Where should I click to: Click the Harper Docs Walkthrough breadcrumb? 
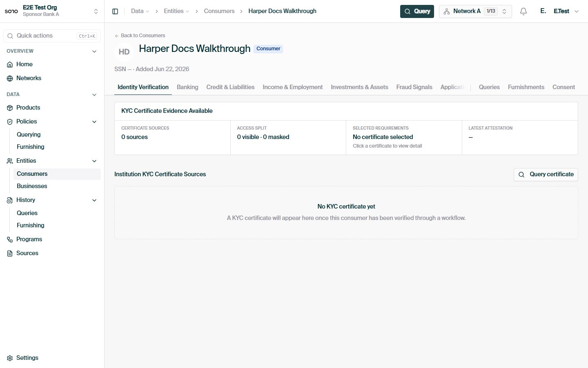tap(282, 11)
